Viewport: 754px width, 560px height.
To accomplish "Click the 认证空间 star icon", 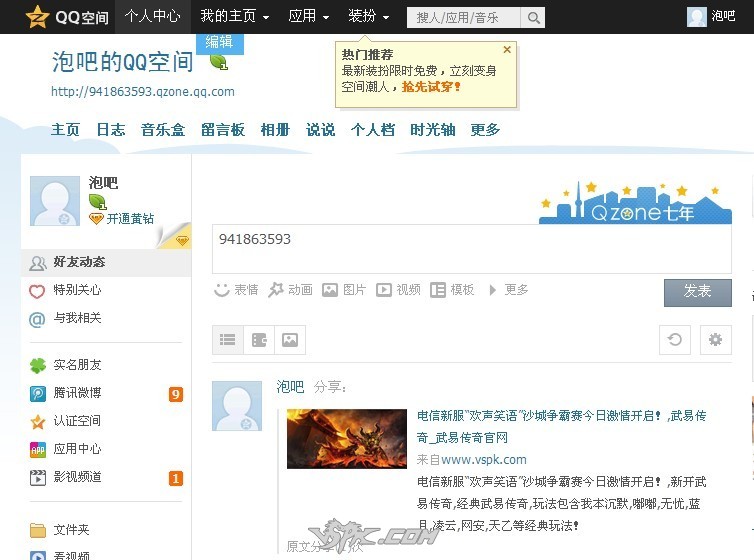I will [38, 422].
